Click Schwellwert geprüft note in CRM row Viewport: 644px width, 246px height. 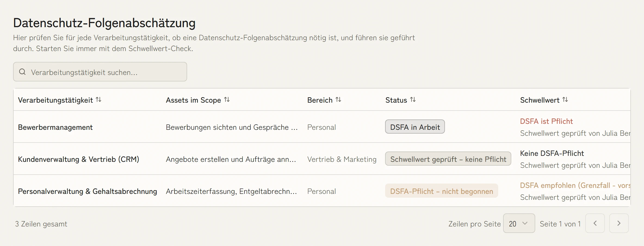tap(575, 165)
